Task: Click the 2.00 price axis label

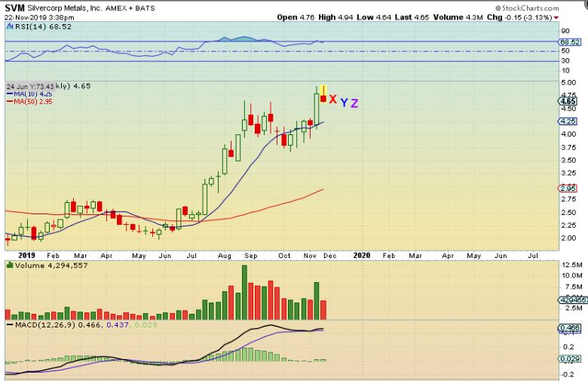Action: (x=569, y=238)
